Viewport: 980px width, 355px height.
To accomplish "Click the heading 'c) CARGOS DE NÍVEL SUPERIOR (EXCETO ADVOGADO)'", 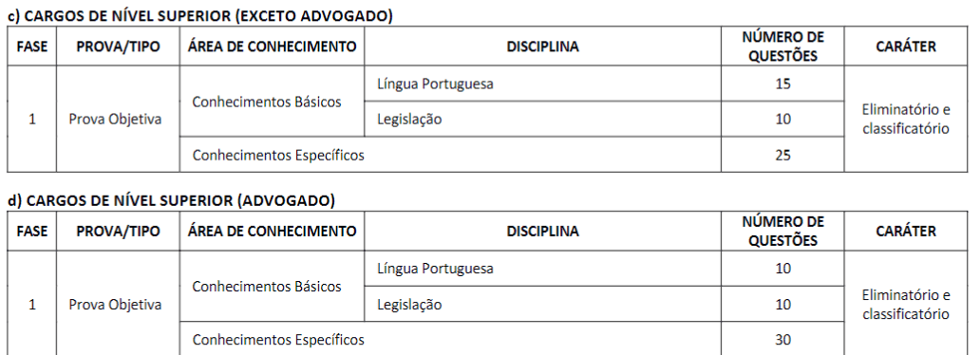I will 200,17.
